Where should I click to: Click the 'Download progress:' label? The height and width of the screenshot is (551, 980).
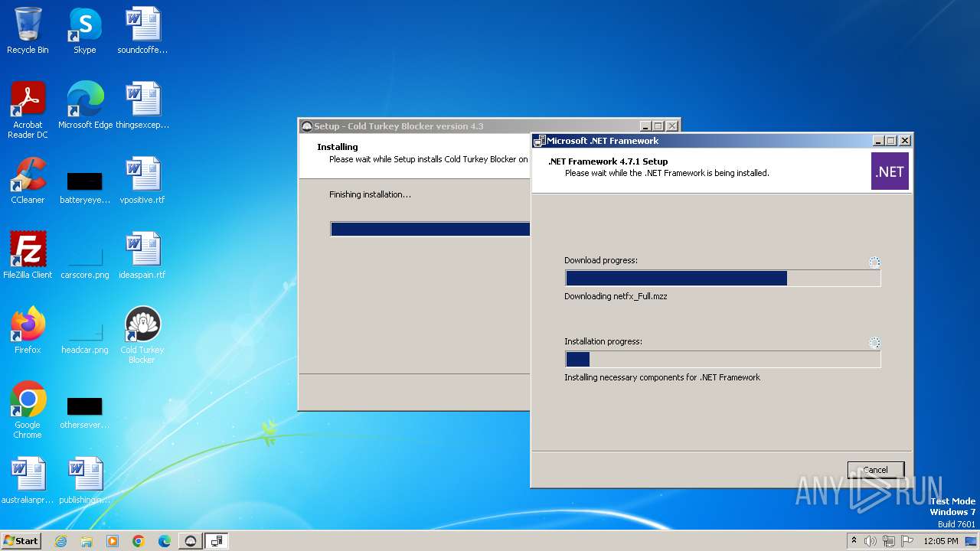pos(601,260)
